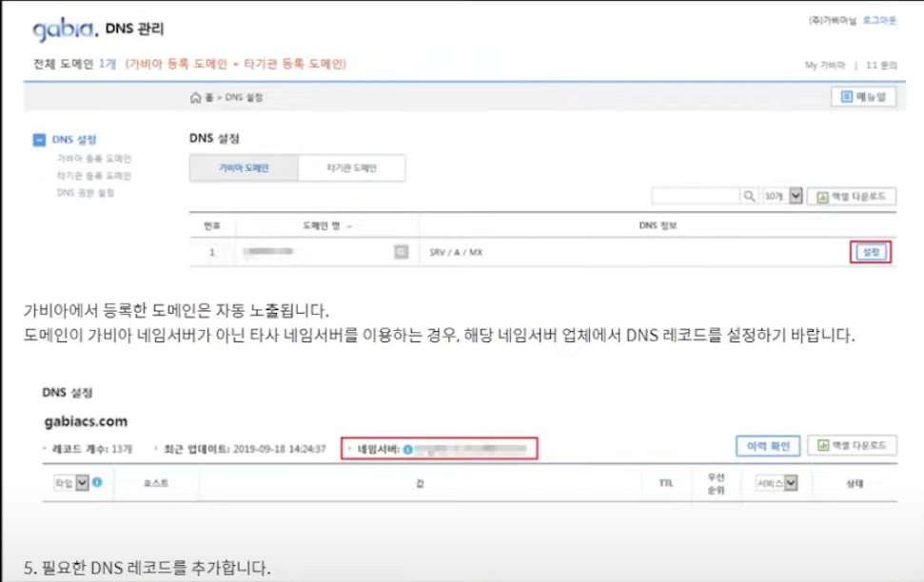The image size is (924, 582).
Task: Click info icon beside 타입 dropdown
Action: 97,482
